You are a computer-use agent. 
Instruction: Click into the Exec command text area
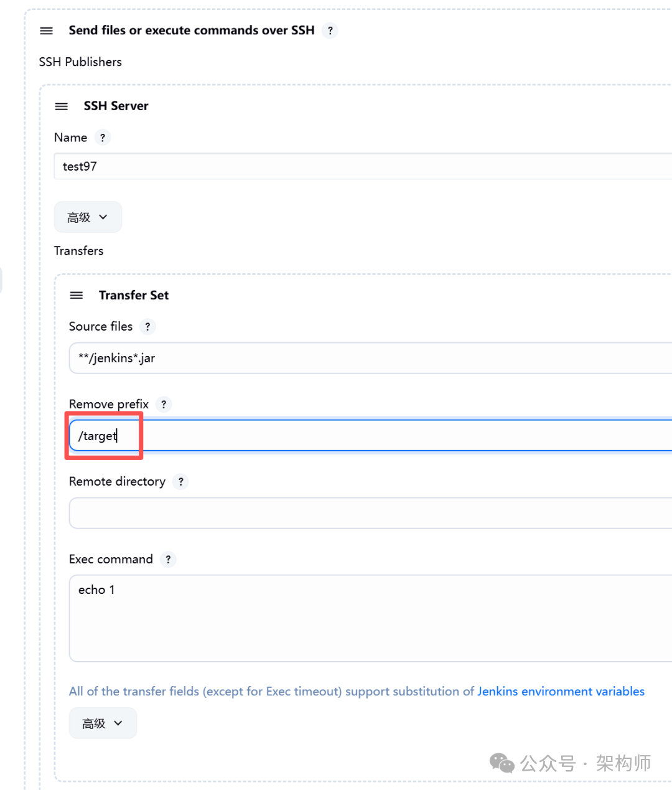point(367,618)
